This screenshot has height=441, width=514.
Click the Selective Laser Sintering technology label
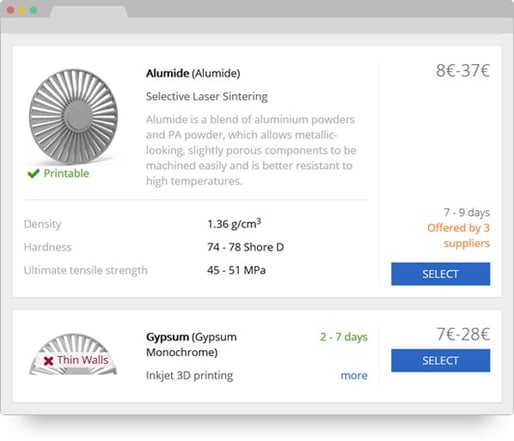pyautogui.click(x=207, y=97)
